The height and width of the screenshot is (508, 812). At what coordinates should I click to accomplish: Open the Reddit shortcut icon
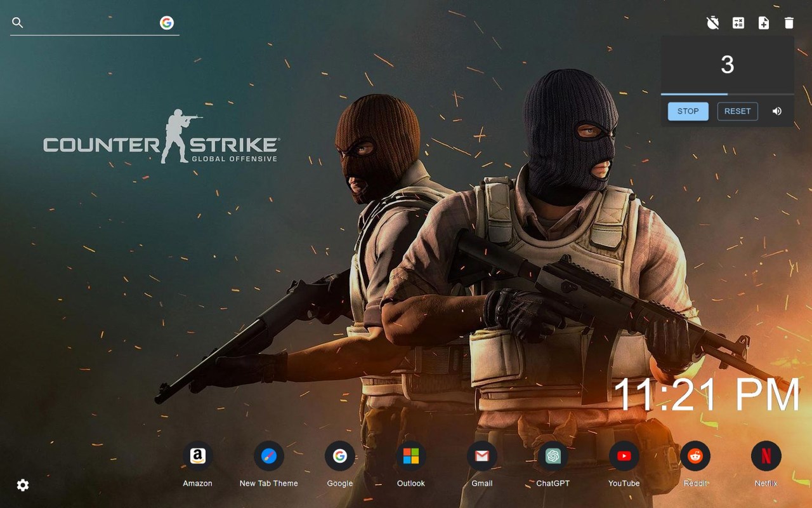[695, 456]
